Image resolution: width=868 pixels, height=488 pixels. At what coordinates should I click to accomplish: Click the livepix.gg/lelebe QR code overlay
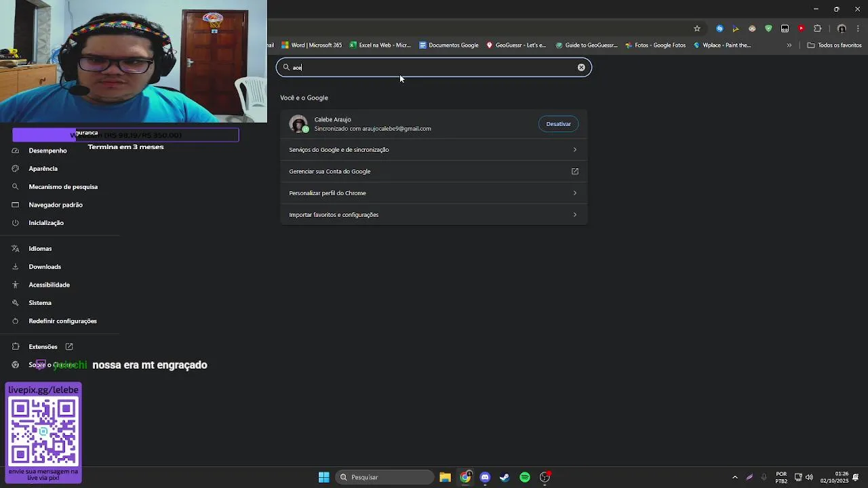coord(43,433)
